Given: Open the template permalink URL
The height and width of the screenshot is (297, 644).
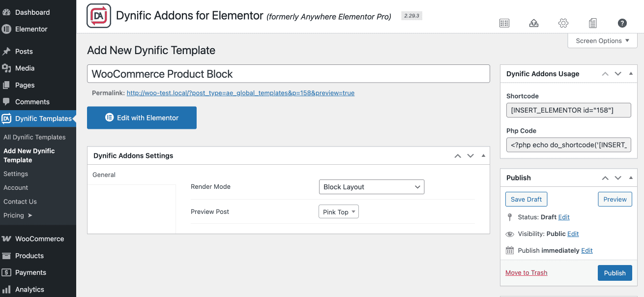Looking at the screenshot, I should coord(240,92).
